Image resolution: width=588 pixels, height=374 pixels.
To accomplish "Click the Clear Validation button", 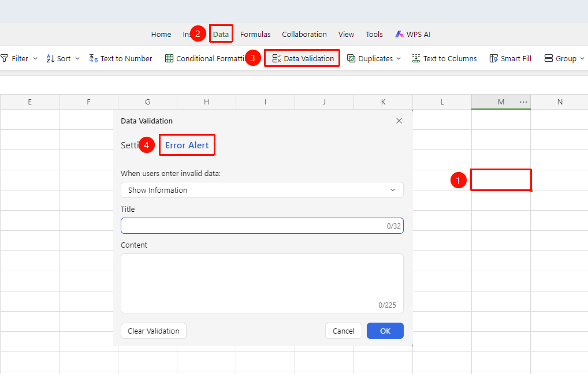I will coord(154,331).
